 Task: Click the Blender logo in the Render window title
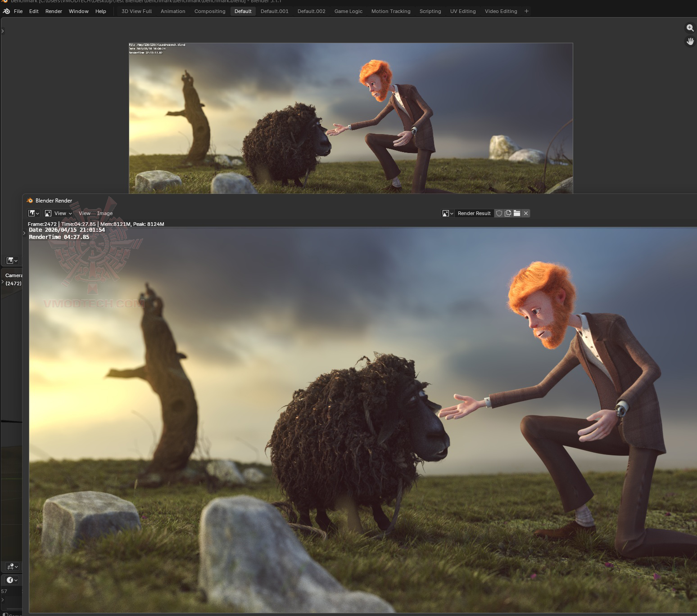[30, 201]
